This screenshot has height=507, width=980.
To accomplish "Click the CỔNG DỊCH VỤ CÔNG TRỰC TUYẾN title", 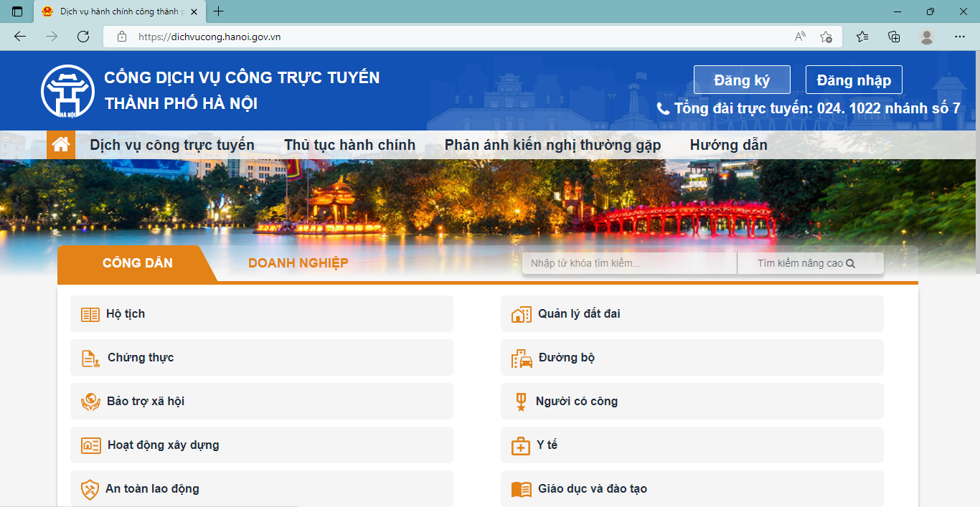I will coord(242,77).
